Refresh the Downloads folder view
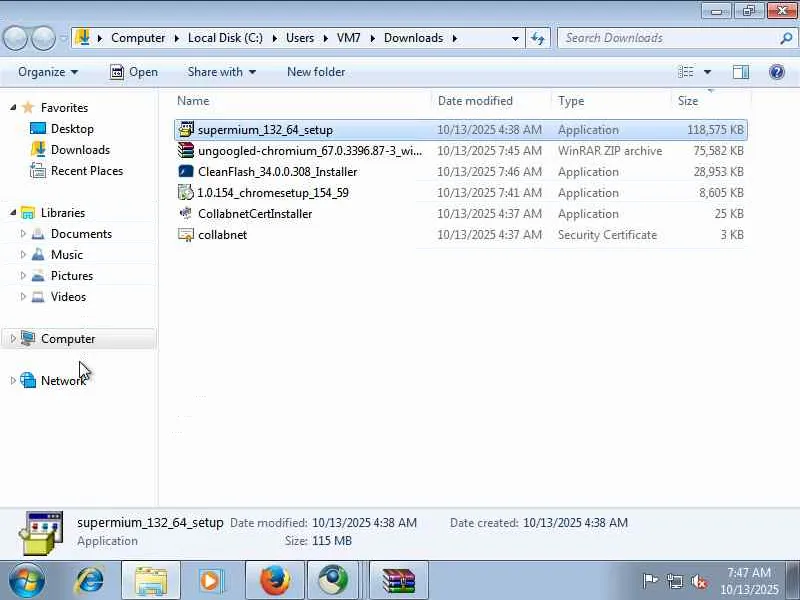The width and height of the screenshot is (800, 600). [x=538, y=38]
